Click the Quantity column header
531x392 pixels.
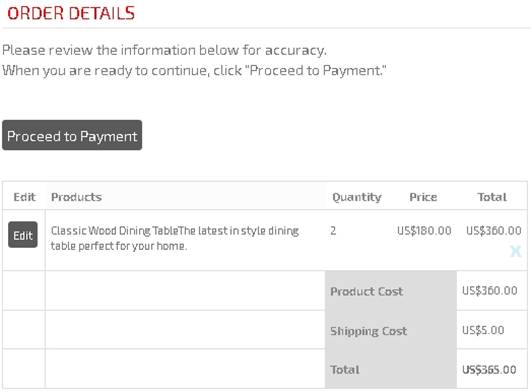[357, 197]
